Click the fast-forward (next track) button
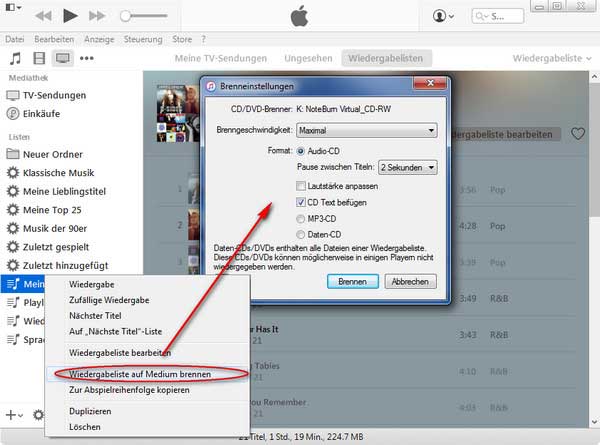The width and height of the screenshot is (600, 445). pyautogui.click(x=97, y=16)
